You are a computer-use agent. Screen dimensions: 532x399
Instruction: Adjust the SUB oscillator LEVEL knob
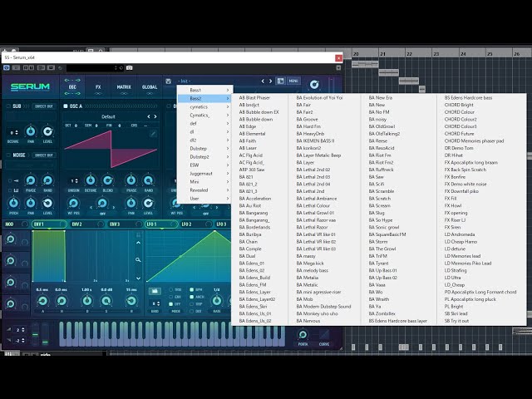47,131
